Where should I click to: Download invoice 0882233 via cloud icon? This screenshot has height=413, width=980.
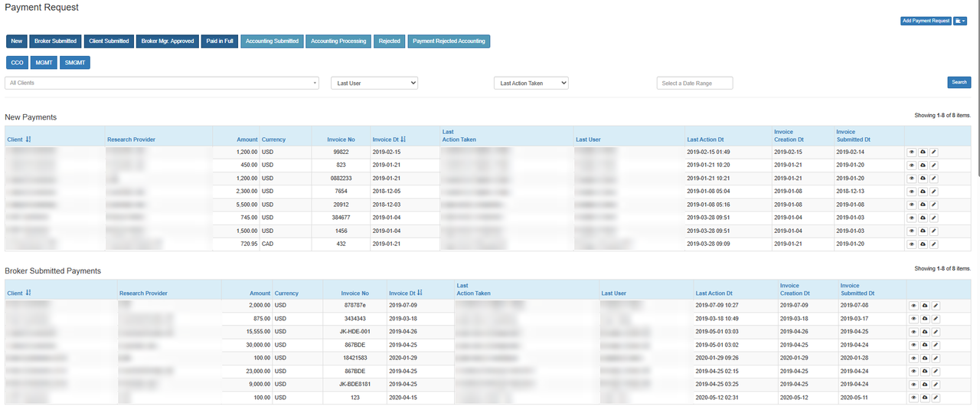(923, 179)
